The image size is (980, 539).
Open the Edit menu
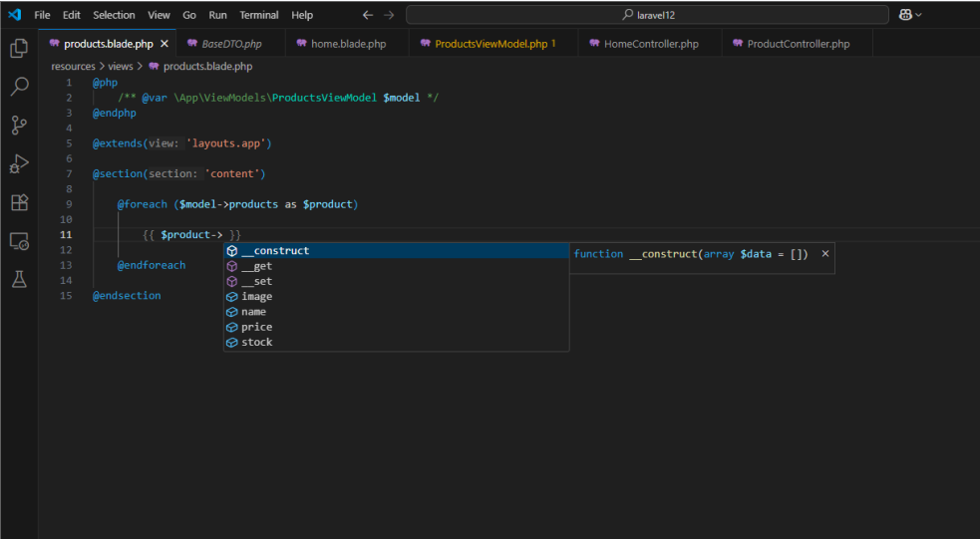pos(71,15)
